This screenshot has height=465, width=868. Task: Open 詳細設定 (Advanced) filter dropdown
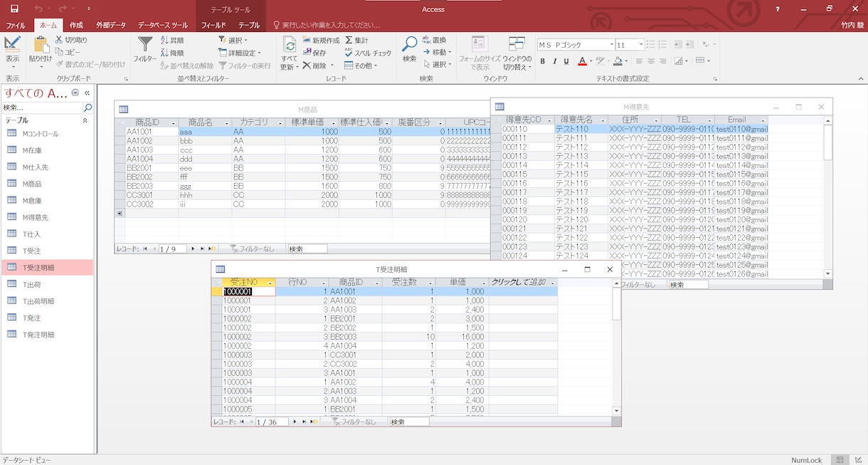[x=240, y=53]
